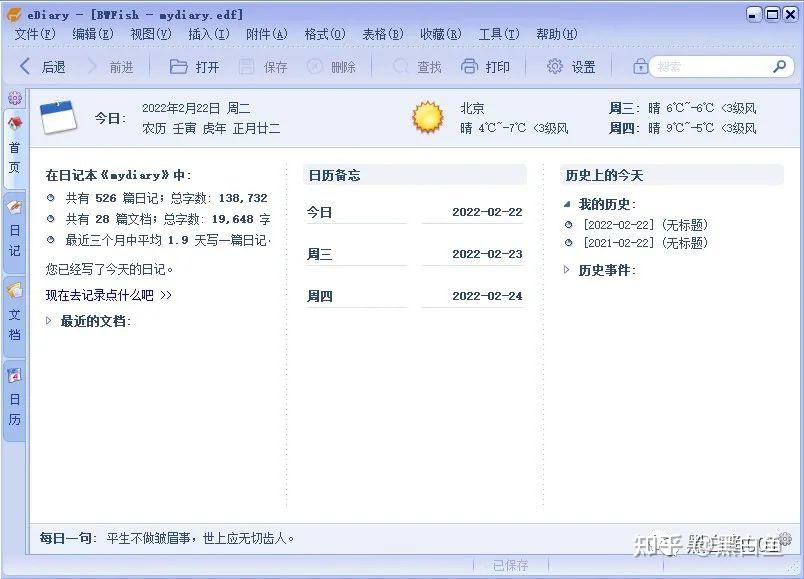Switch to the 首页 home sidebar icon
The image size is (804, 579).
pos(14,141)
